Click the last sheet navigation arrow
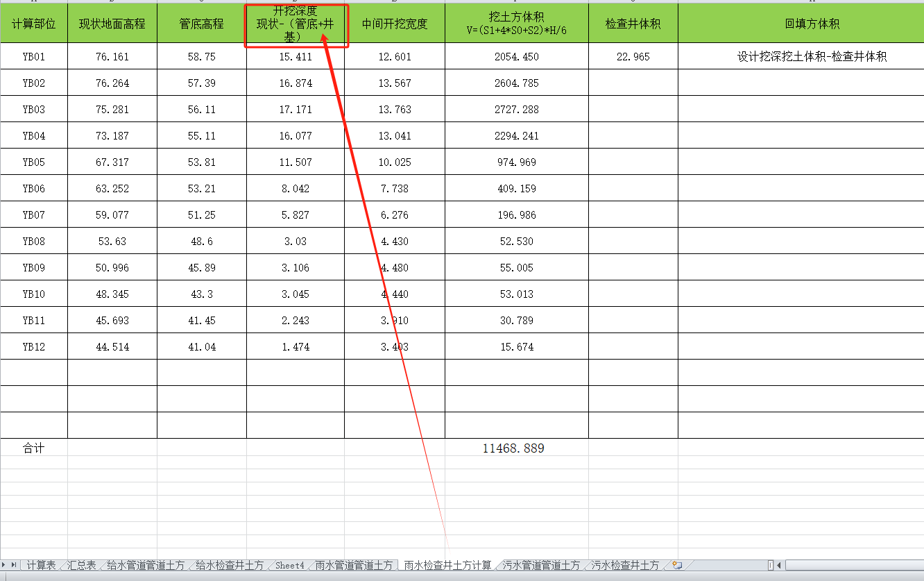The width and height of the screenshot is (924, 581). tap(15, 565)
